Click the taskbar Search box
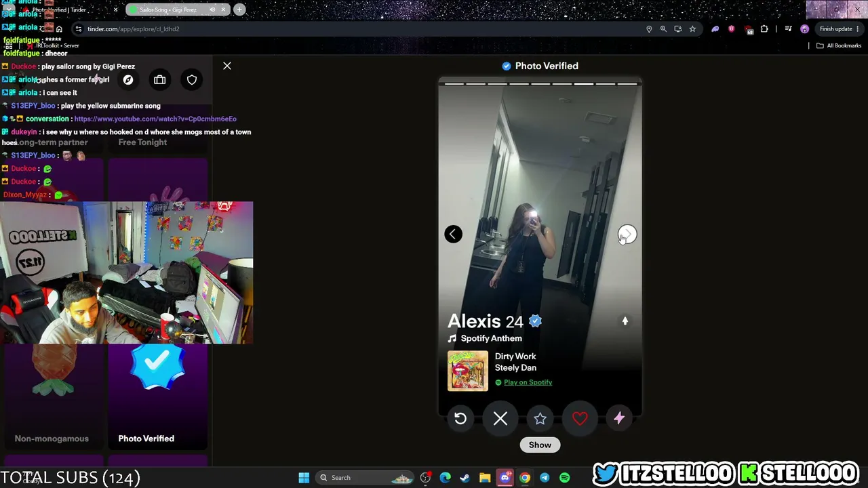The image size is (868, 488). coord(366,478)
